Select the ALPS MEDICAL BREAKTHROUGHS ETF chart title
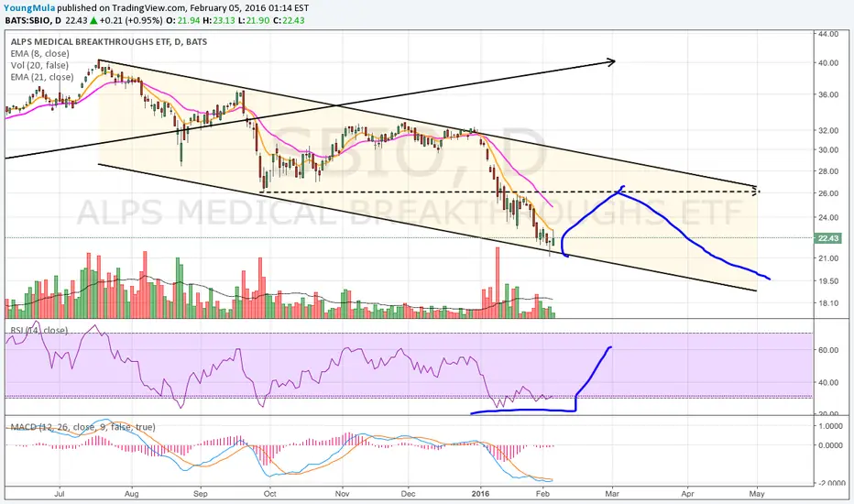This screenshot has width=854, height=504. (109, 42)
